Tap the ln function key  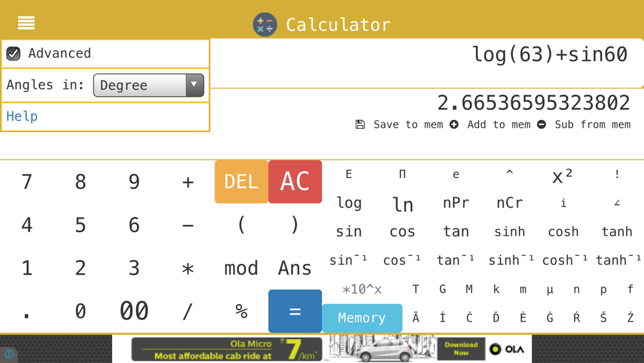coord(402,204)
